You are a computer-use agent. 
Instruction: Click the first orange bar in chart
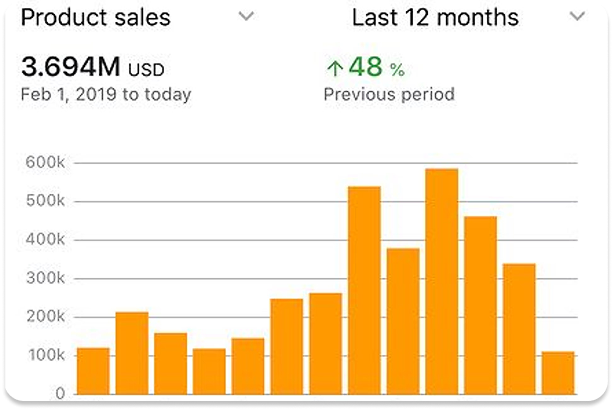[93, 370]
